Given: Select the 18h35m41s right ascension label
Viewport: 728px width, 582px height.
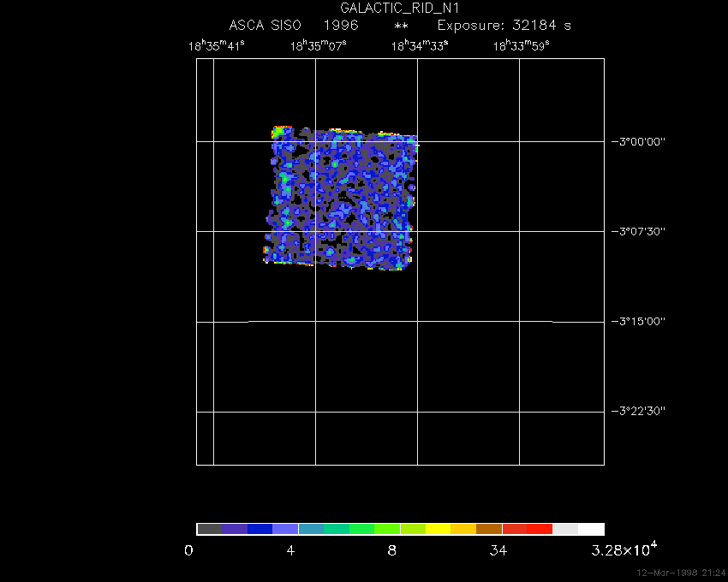Looking at the screenshot, I should pos(217,45).
